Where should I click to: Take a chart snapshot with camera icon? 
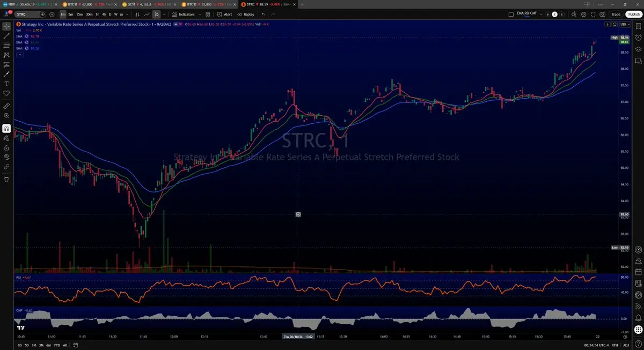click(x=603, y=14)
